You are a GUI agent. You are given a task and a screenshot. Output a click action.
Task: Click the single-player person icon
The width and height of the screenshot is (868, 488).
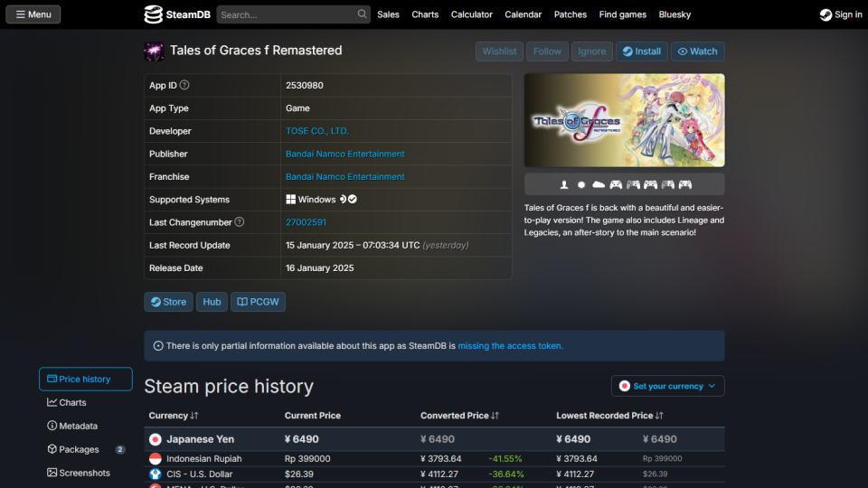click(x=564, y=184)
